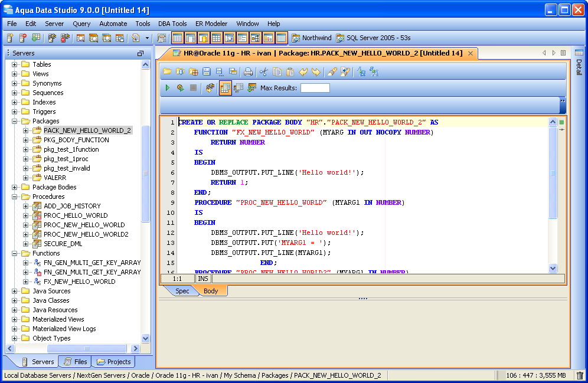This screenshot has width=588, height=383.
Task: Toggle the chart view button in main toolbar
Action: (268, 38)
